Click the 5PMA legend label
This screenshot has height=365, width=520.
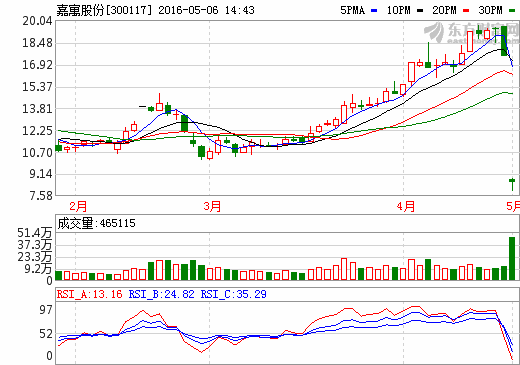tap(353, 10)
